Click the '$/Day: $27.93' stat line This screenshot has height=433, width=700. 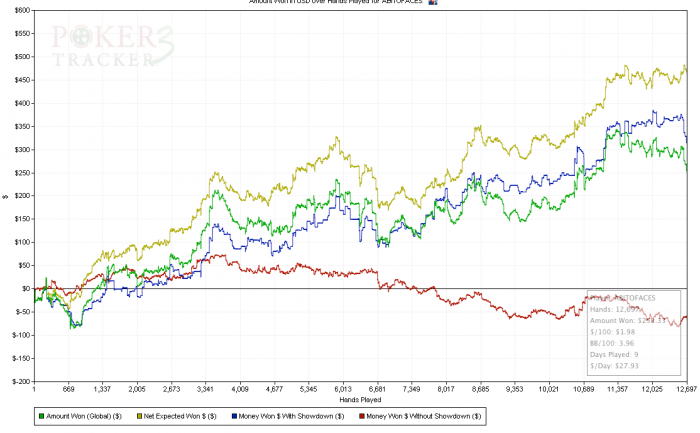click(614, 366)
